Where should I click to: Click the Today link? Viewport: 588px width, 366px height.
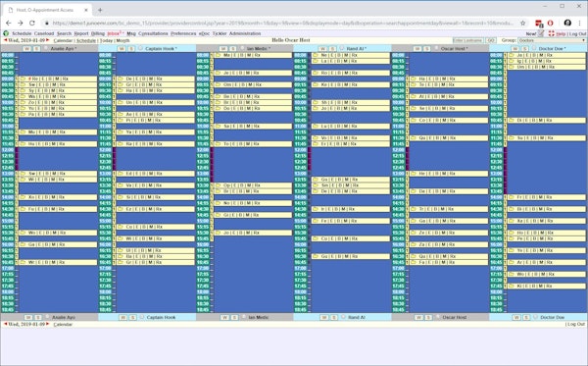[x=106, y=40]
